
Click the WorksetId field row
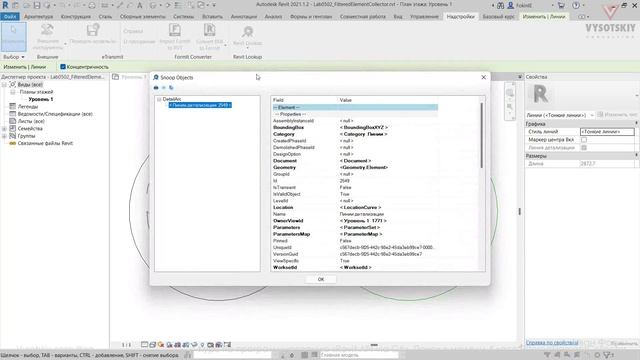click(355, 267)
